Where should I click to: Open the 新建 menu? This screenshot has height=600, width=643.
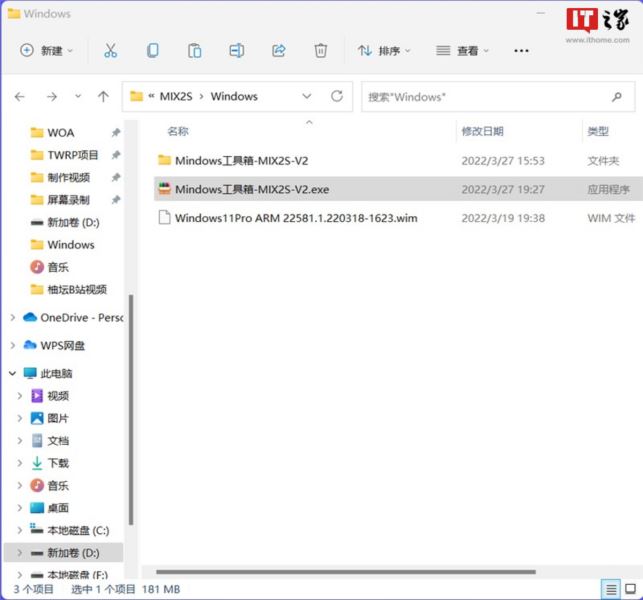(46, 51)
